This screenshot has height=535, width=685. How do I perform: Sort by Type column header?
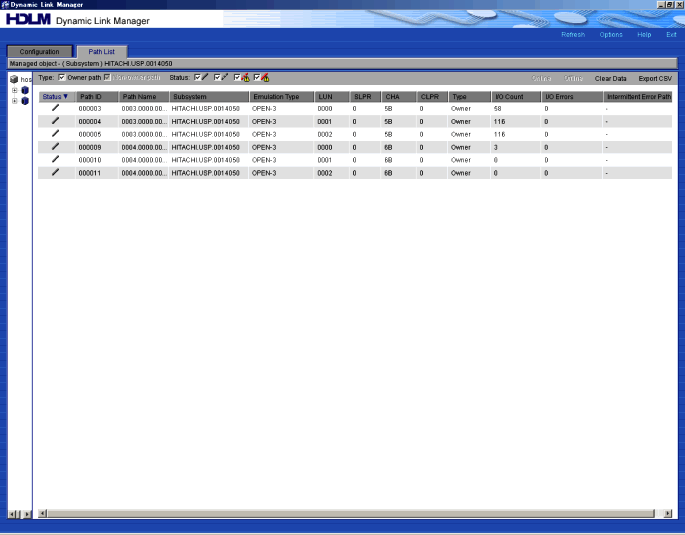(x=470, y=97)
